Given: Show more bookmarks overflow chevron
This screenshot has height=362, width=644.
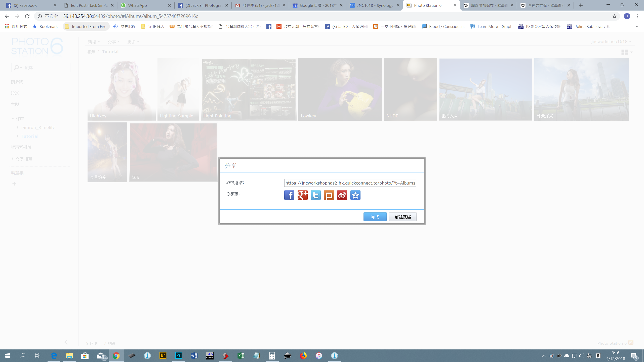Looking at the screenshot, I should pyautogui.click(x=637, y=26).
